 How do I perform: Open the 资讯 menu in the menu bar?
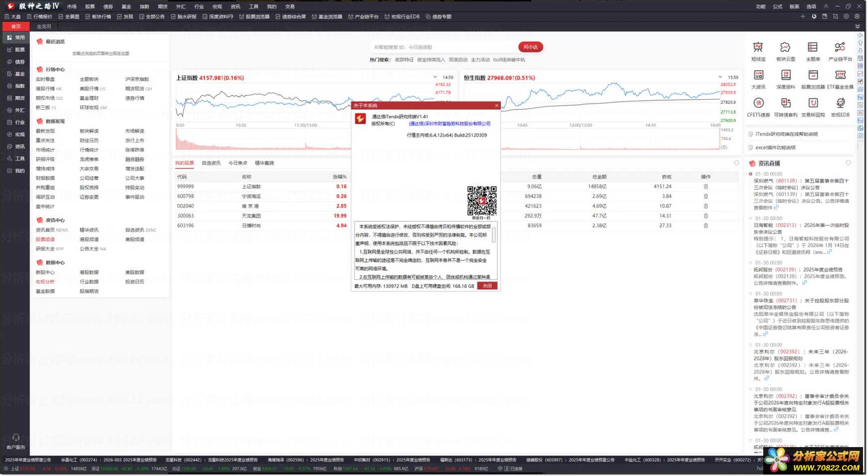pos(235,6)
